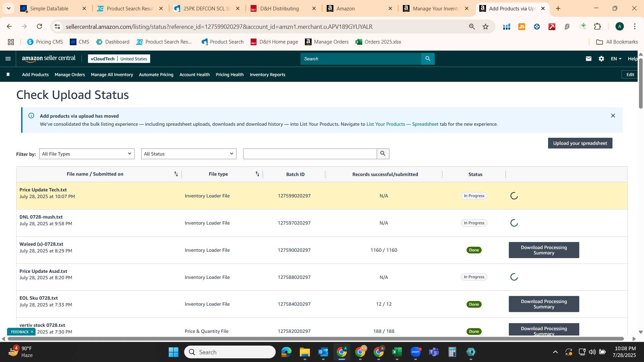Sort by File type column arrows

257,174
